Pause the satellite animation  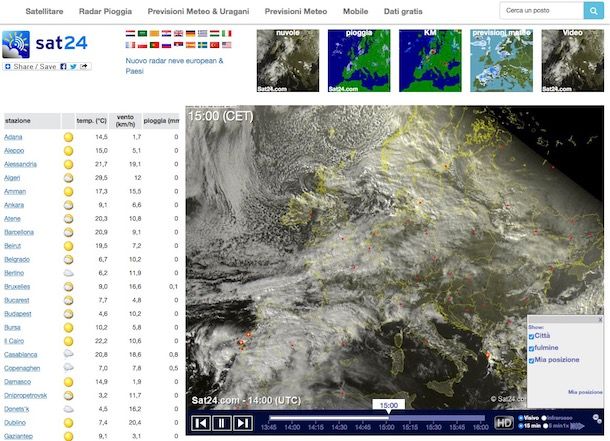click(x=222, y=423)
